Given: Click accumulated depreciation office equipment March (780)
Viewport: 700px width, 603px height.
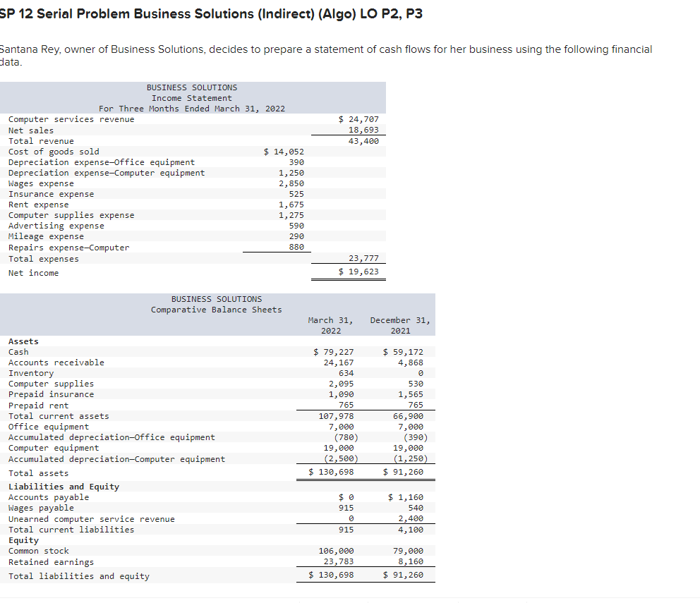Looking at the screenshot, I should click(346, 437).
